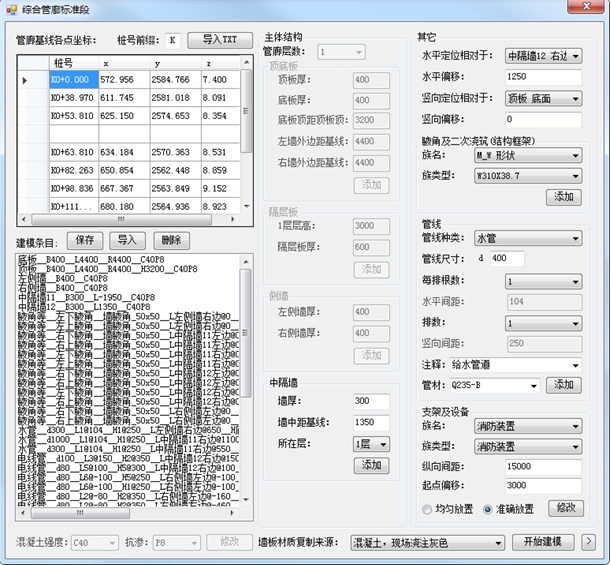Click 添加 button in 中隔墙 group
Screen dimensions: 611x565
pyautogui.click(x=371, y=465)
